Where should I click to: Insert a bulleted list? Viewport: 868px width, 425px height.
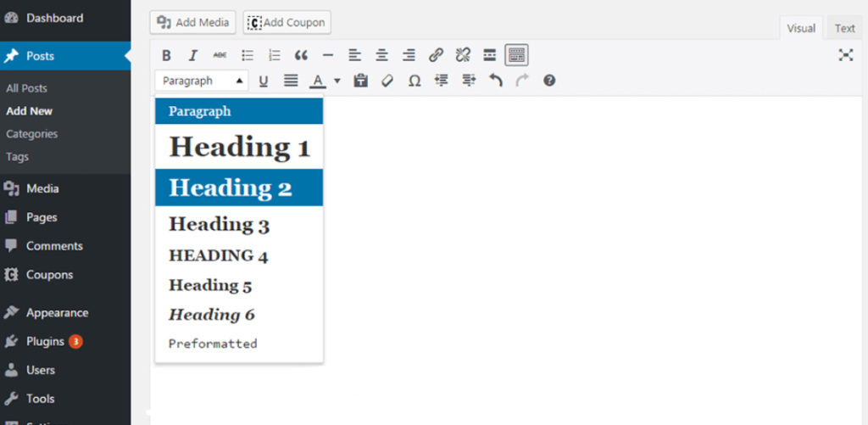(248, 55)
